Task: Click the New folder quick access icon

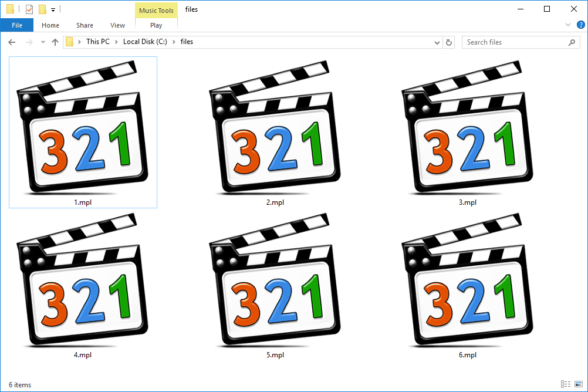Action: 43,9
